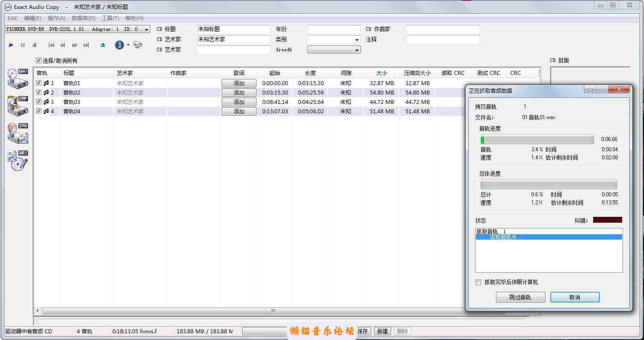Click the 跳过音轨 button
Viewport: 644px width, 340px height.
pyautogui.click(x=520, y=297)
